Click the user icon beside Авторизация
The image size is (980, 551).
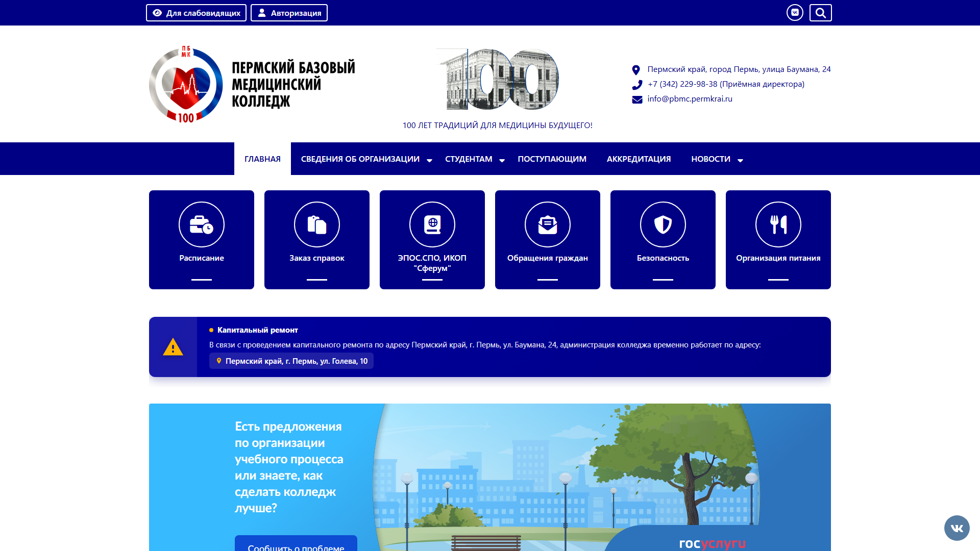(262, 13)
